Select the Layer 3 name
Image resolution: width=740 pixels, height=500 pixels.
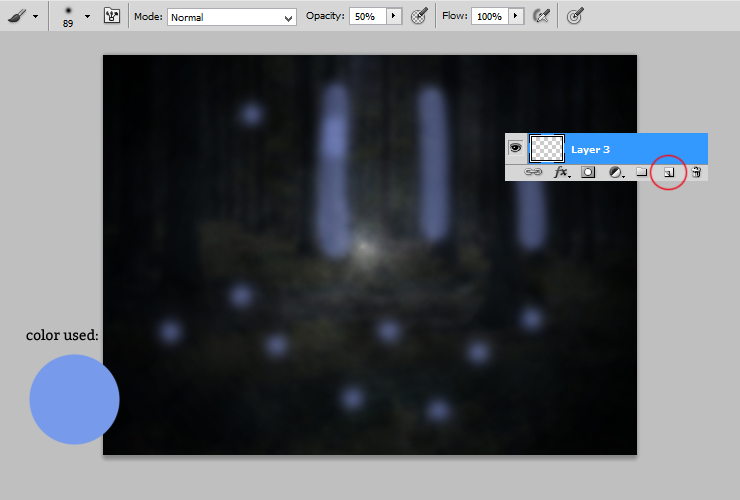pos(590,150)
